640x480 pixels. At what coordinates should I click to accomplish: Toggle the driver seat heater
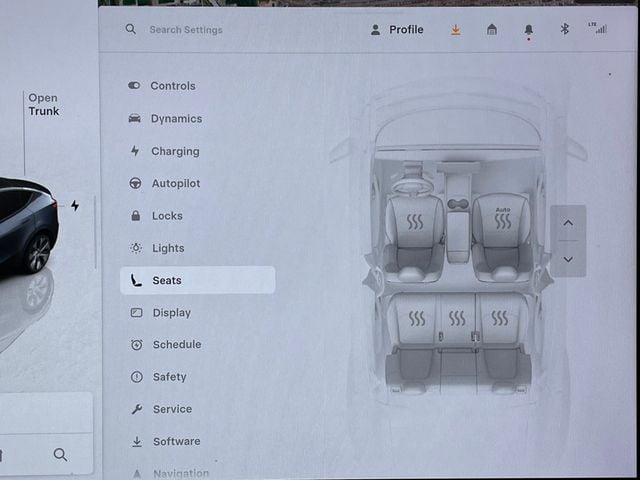click(414, 221)
